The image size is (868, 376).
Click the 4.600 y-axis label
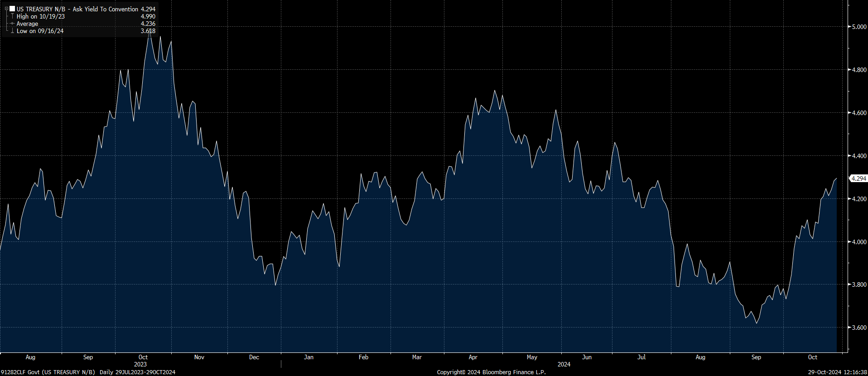point(859,113)
